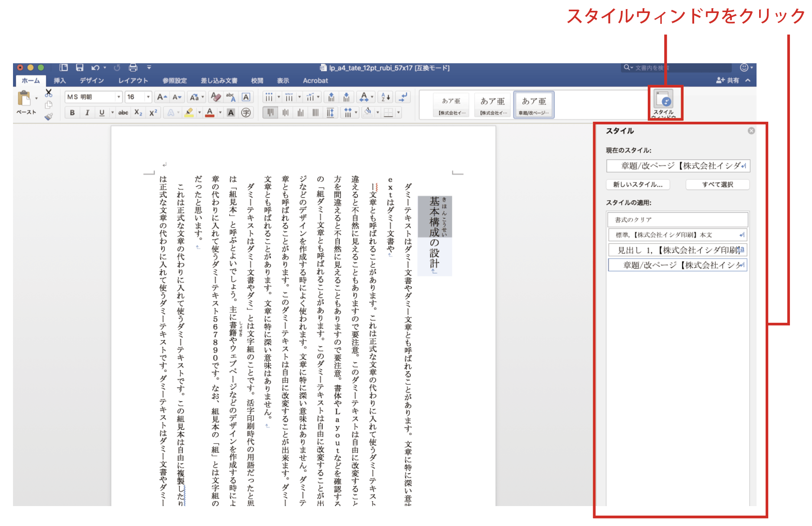Click the paragraph shading paint bucket

[367, 113]
